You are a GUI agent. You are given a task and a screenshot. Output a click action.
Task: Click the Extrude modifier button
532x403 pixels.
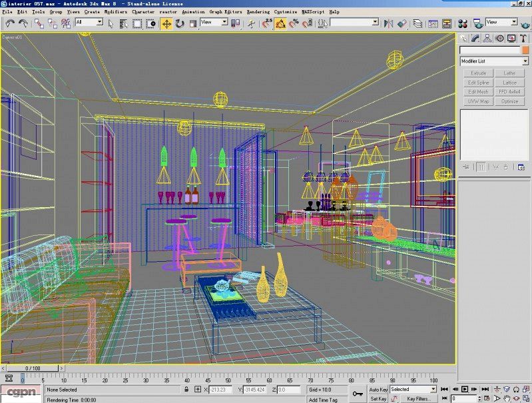[478, 73]
